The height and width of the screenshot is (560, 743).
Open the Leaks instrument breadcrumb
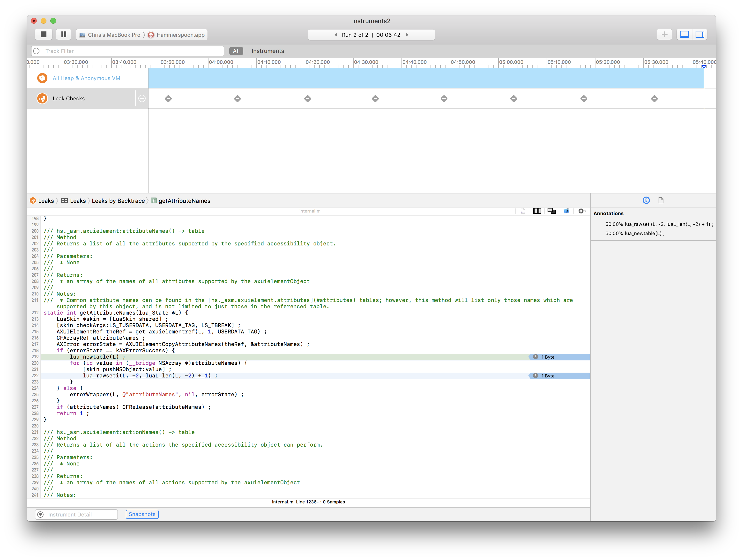point(42,201)
